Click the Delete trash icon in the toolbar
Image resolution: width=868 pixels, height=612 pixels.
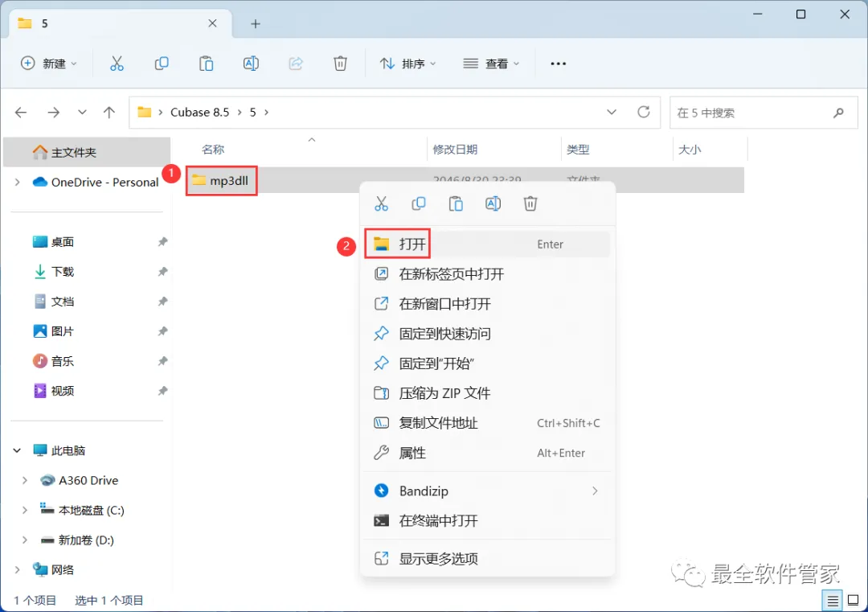click(340, 64)
